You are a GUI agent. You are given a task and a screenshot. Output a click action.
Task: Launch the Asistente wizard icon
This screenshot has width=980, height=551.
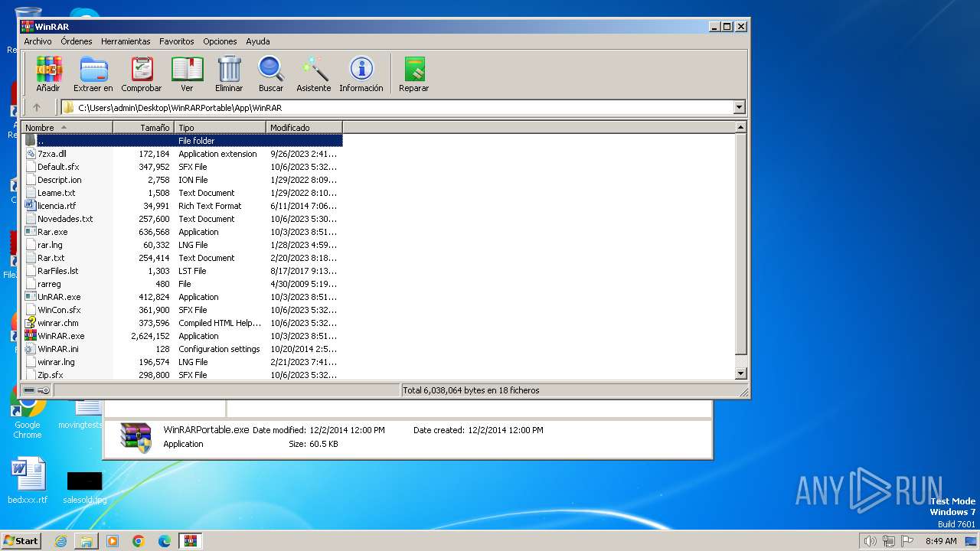314,74
